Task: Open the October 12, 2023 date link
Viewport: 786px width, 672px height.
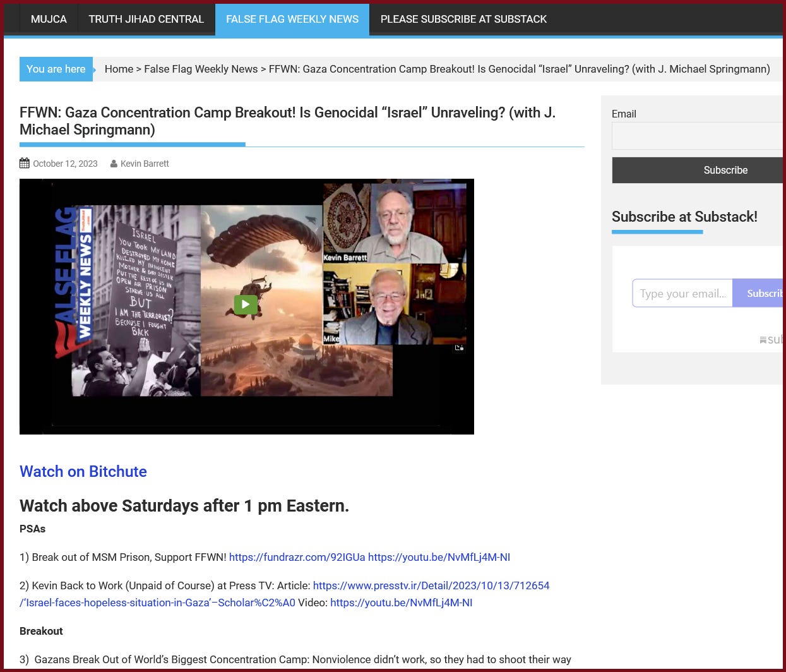Action: [65, 164]
